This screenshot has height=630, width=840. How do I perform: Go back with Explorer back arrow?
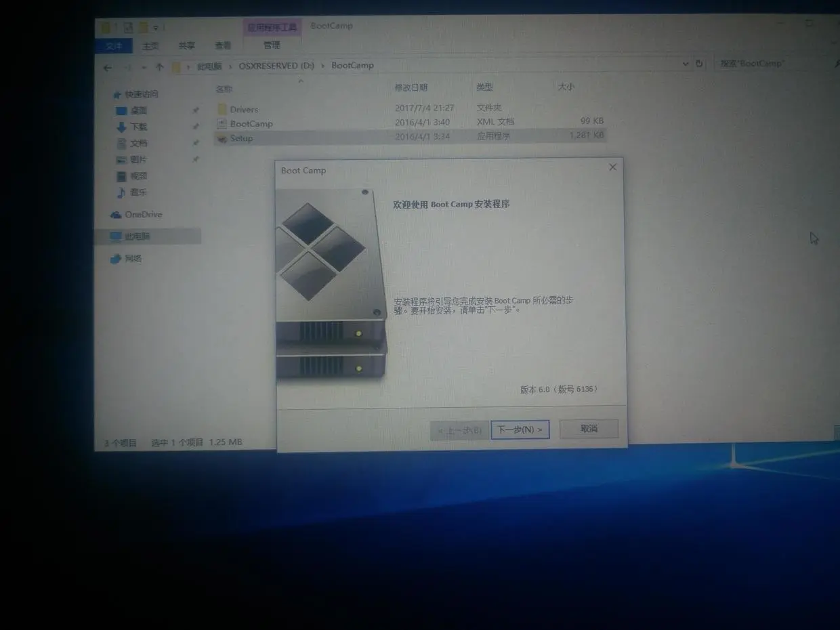coord(108,66)
